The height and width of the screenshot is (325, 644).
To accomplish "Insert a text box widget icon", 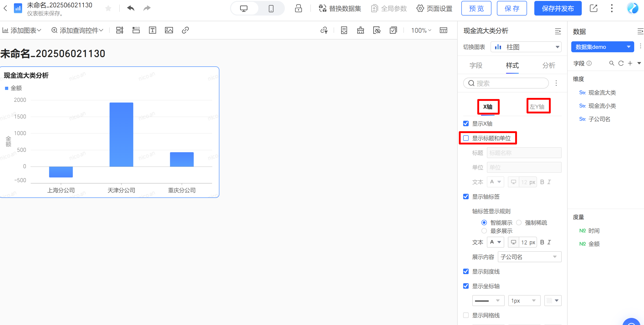I will 152,30.
